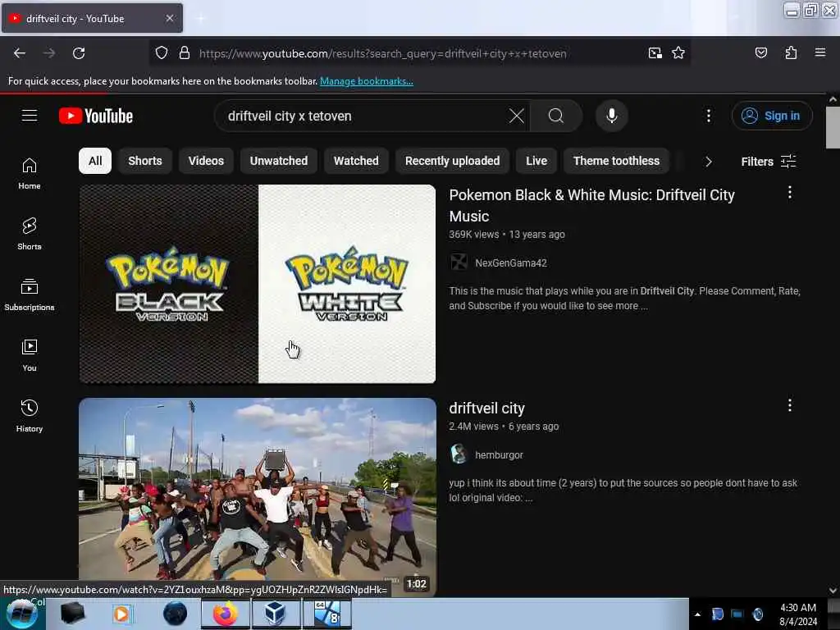
Task: Open a new browser tab
Action: click(x=200, y=19)
